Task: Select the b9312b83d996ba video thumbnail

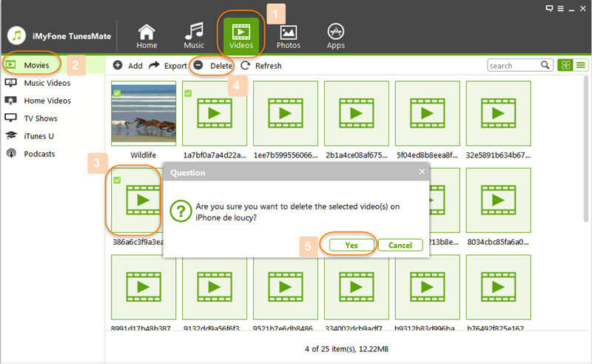Action: click(428, 288)
